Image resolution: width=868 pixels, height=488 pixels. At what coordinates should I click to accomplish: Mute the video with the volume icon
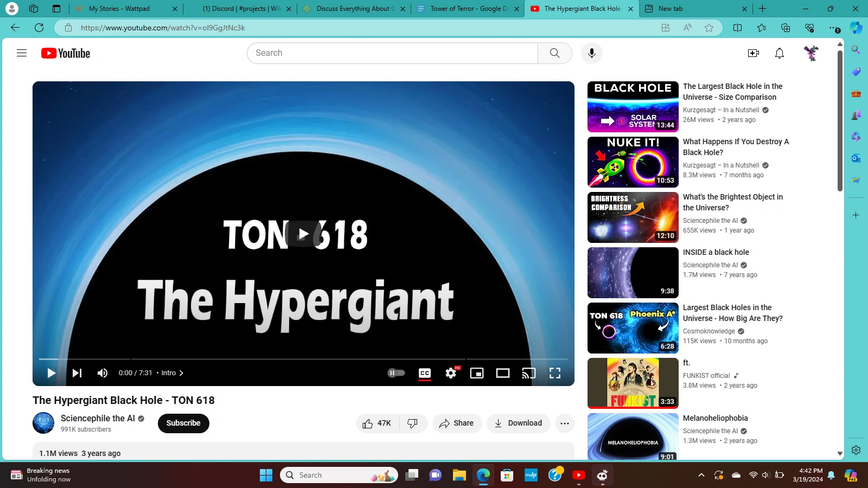pos(103,373)
